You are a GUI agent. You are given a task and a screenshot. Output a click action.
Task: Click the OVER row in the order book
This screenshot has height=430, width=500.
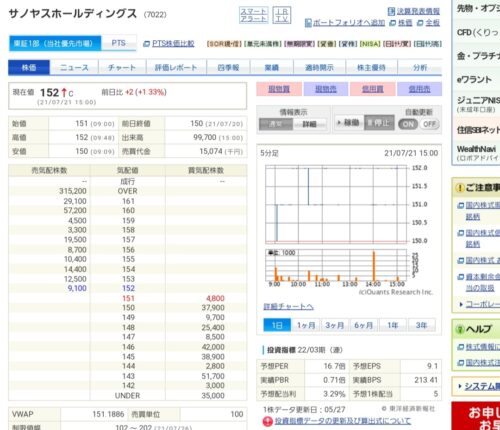pos(128,191)
